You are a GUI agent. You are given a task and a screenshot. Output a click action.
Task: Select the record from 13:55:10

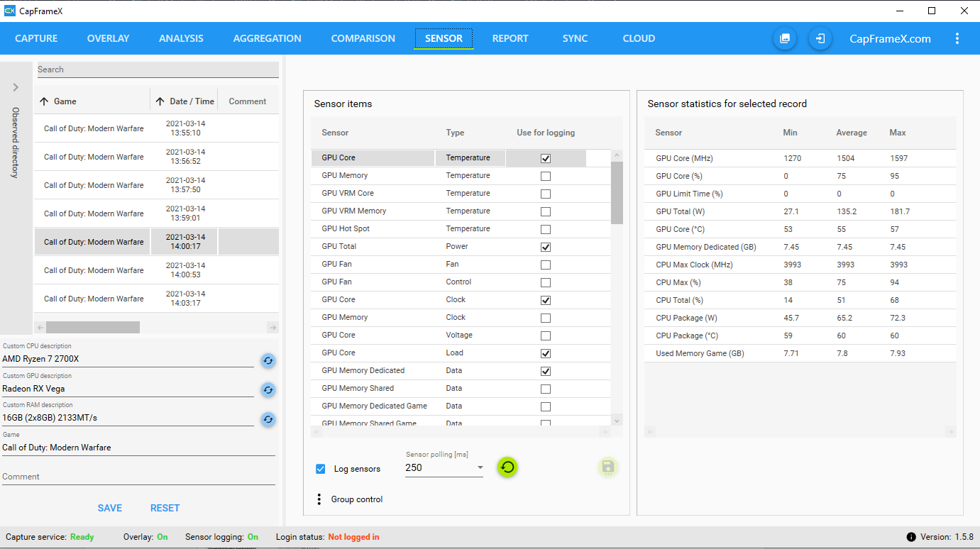[x=156, y=128]
